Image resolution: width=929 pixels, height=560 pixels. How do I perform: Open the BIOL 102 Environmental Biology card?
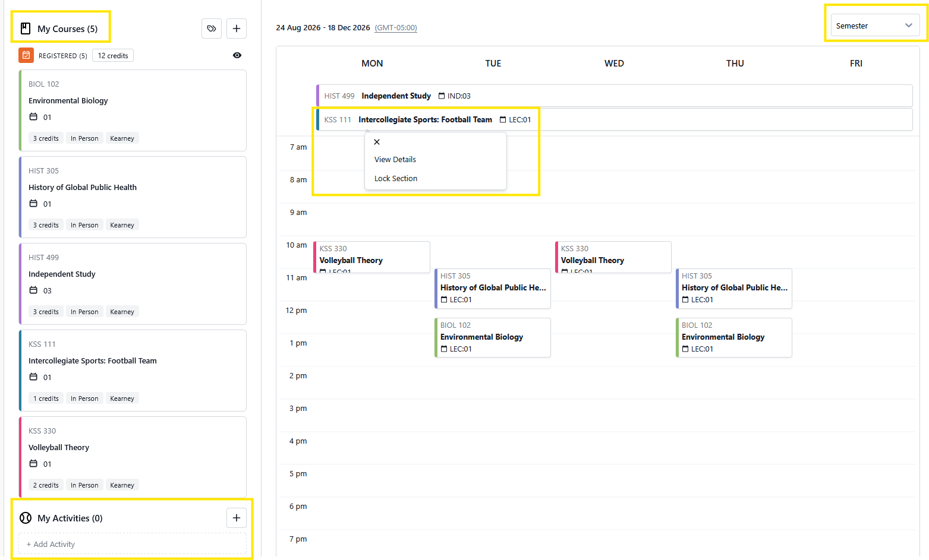[133, 110]
